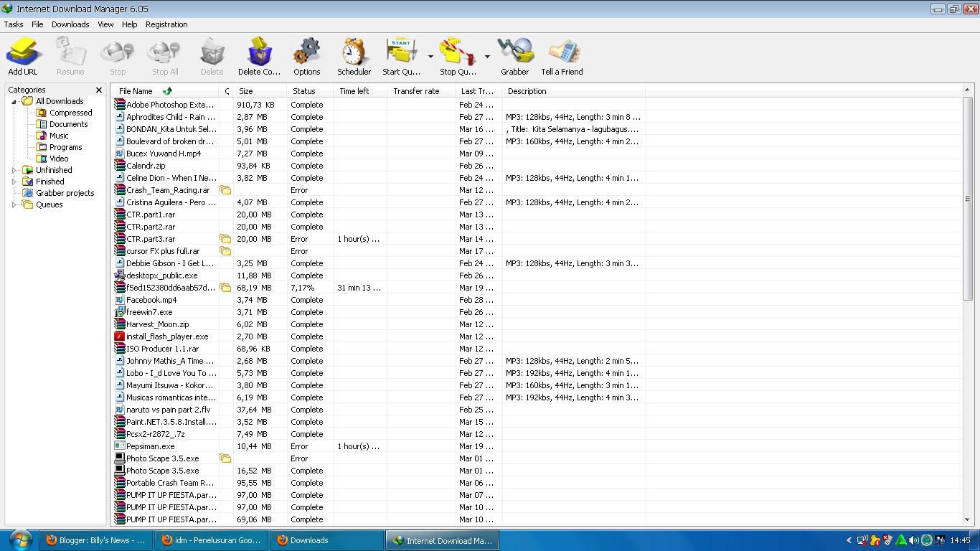Screen dimensions: 980x551
Task: Open the Scheduler clock icon
Action: point(354,52)
